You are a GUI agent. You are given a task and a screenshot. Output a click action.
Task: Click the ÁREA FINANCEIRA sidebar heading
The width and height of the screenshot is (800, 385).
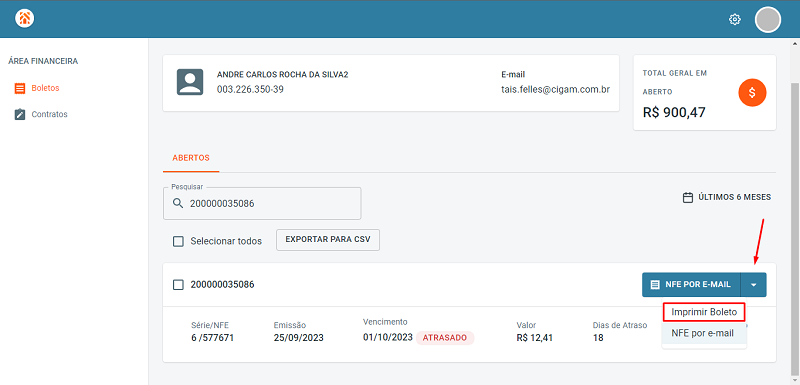(43, 61)
